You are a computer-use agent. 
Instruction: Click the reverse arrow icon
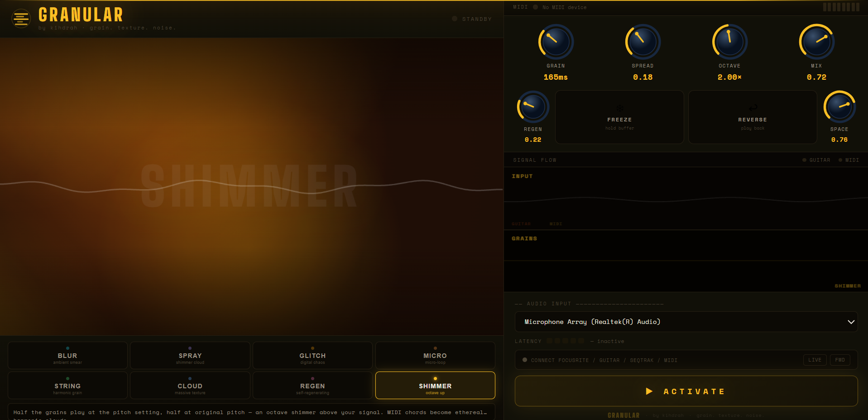(x=753, y=108)
